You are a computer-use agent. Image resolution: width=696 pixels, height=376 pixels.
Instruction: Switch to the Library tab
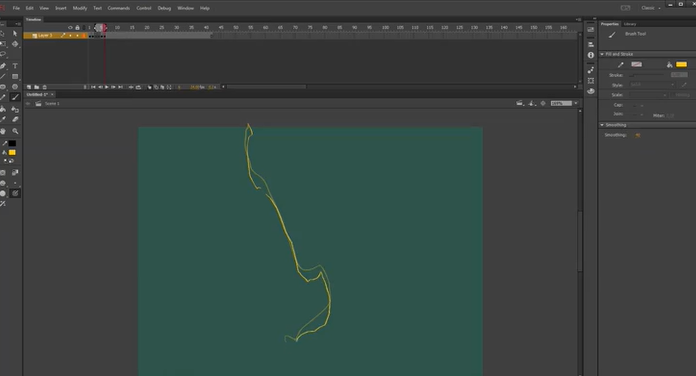point(630,24)
